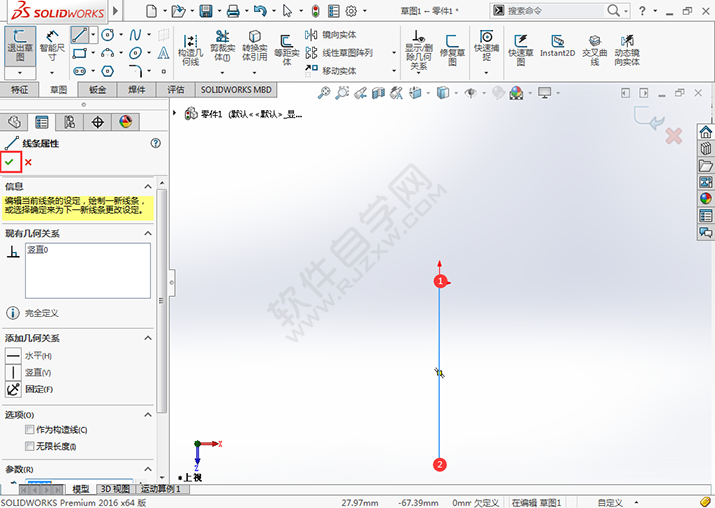
Task: Open the FeatureManager design tree tab
Action: click(x=14, y=122)
